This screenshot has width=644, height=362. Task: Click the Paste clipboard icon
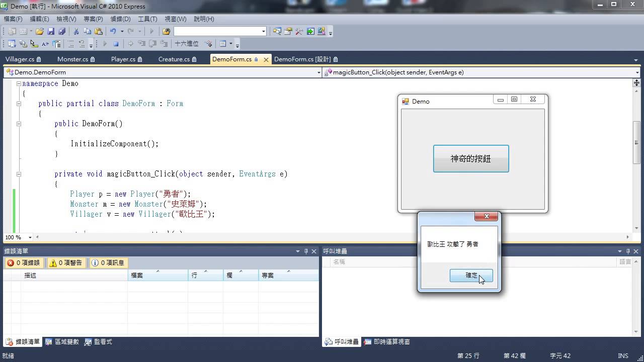[99, 31]
